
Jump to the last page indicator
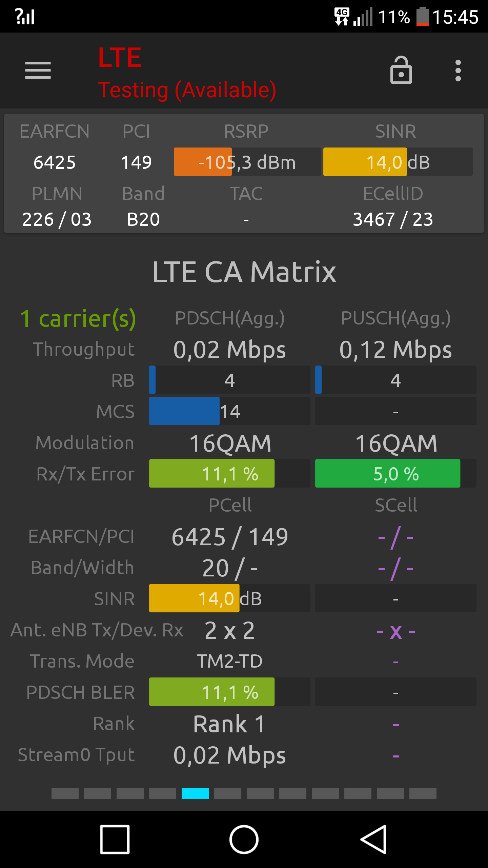click(423, 793)
